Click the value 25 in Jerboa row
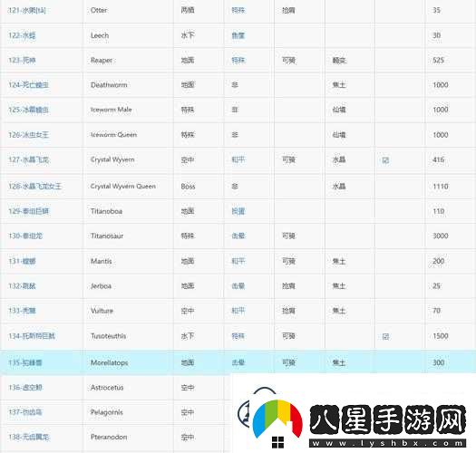476x453 pixels. [436, 285]
